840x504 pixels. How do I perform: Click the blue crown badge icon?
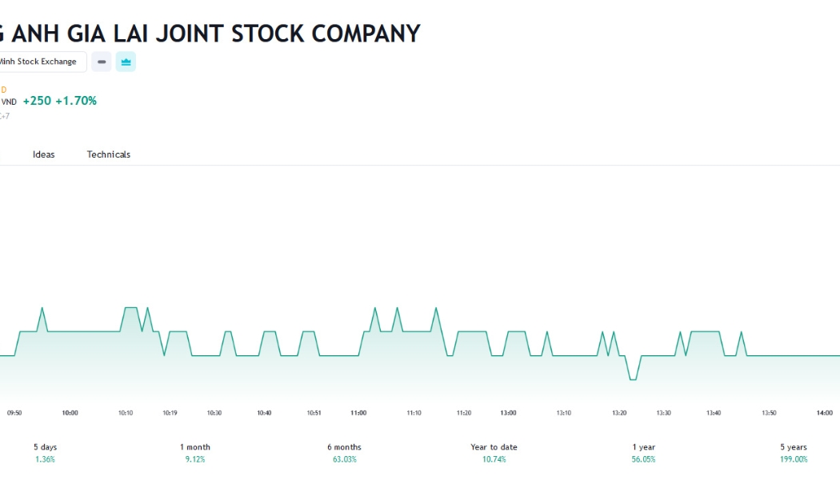click(x=126, y=62)
